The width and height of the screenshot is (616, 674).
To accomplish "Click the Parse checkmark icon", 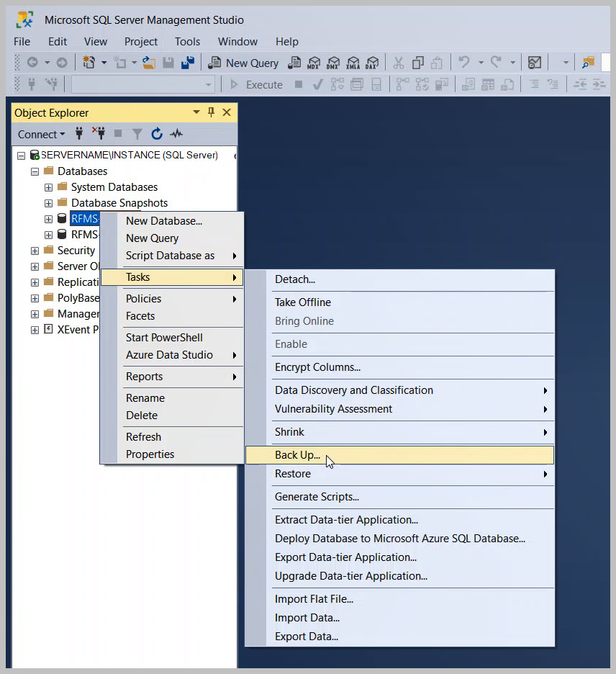I will [318, 85].
